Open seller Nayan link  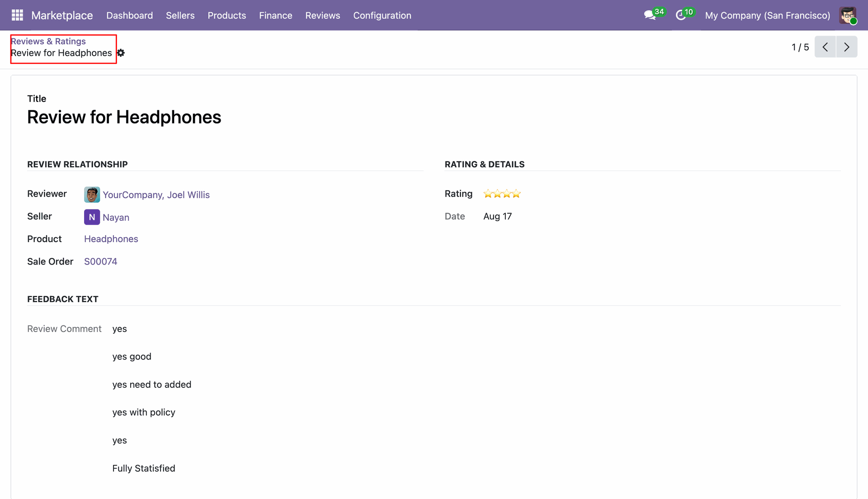pos(116,218)
